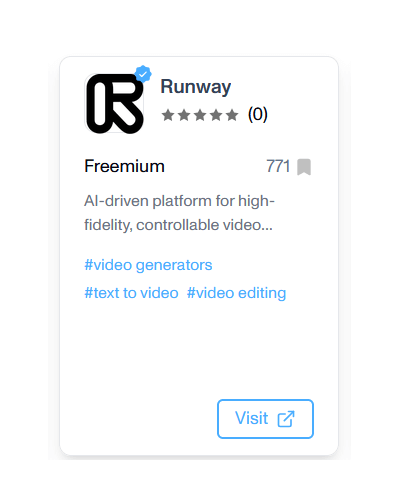Click the (0) review count

tap(258, 114)
